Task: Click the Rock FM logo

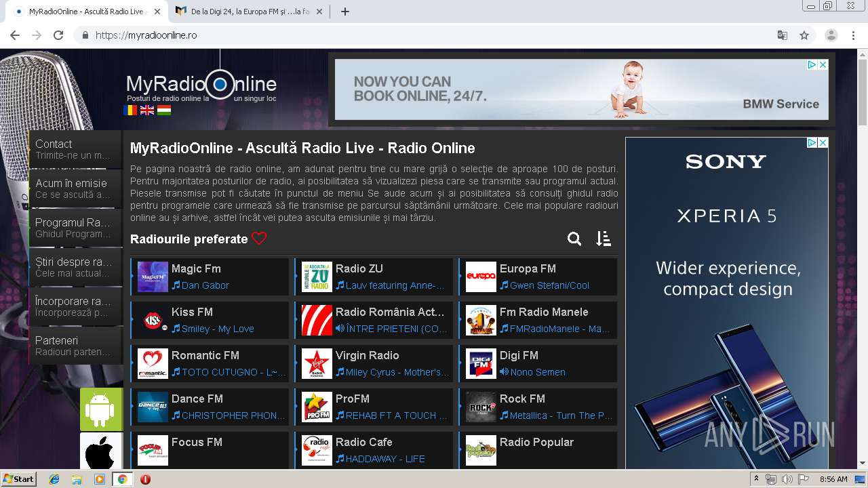Action: (x=481, y=407)
